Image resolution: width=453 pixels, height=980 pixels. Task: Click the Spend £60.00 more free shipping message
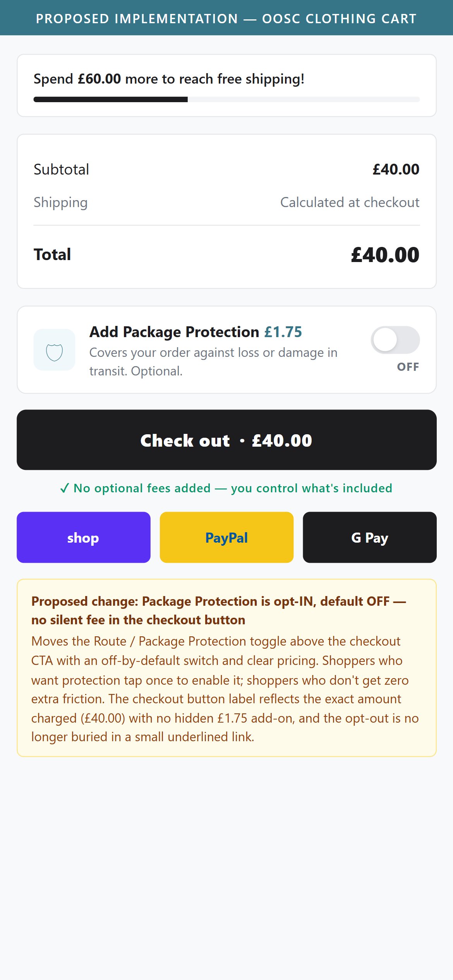(169, 79)
